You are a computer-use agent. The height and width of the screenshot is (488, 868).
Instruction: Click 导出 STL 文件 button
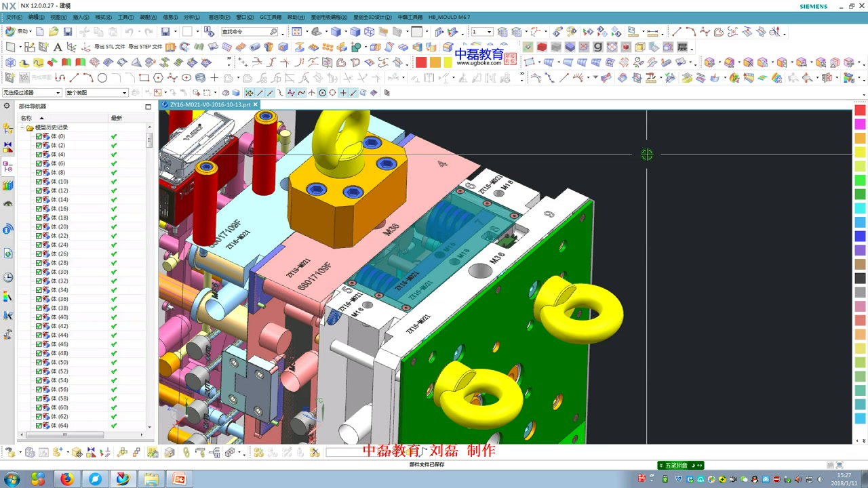tap(109, 47)
